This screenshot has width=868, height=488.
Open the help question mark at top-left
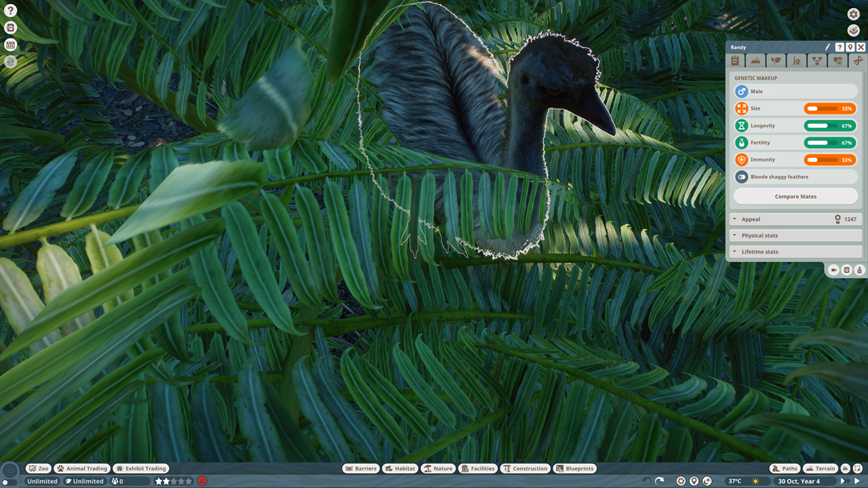[10, 11]
